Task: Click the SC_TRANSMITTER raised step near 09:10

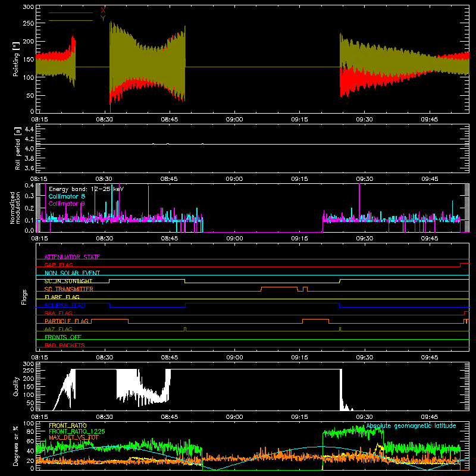Action: pyautogui.click(x=279, y=287)
